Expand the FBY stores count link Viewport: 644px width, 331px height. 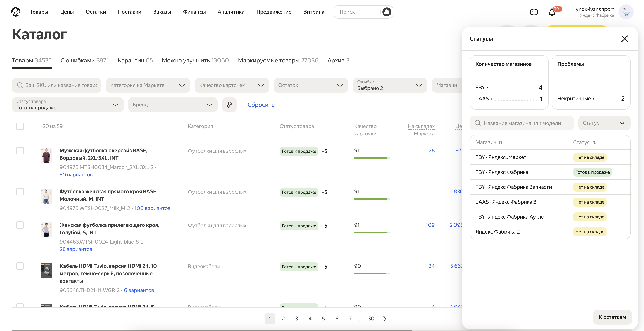pos(482,87)
